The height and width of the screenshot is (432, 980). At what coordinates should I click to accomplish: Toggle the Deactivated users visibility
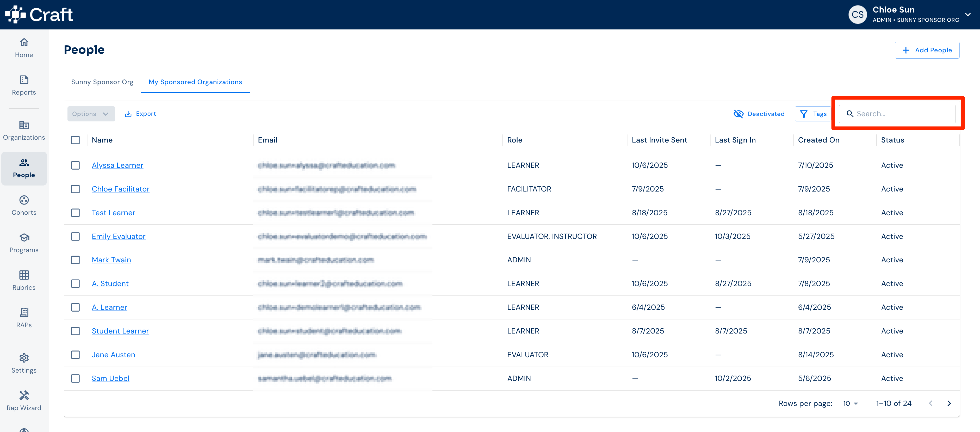759,114
